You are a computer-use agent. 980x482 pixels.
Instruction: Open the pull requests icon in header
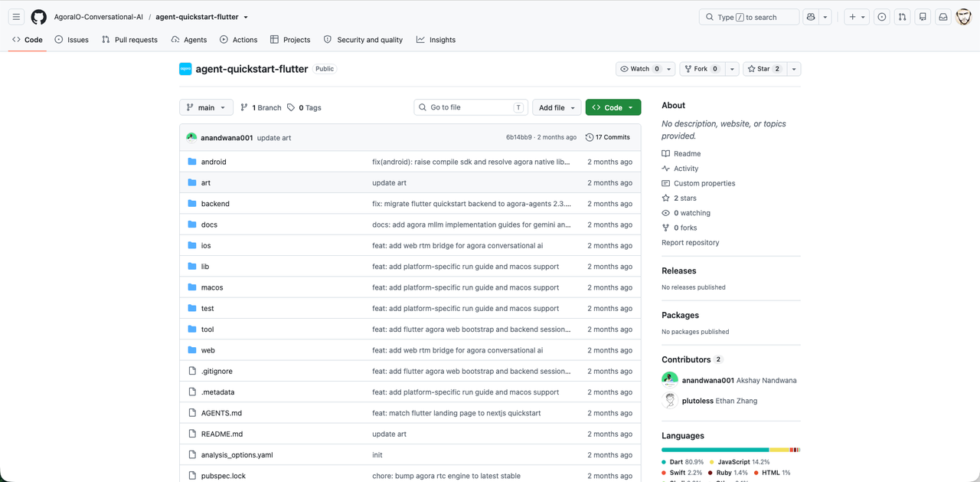point(903,17)
